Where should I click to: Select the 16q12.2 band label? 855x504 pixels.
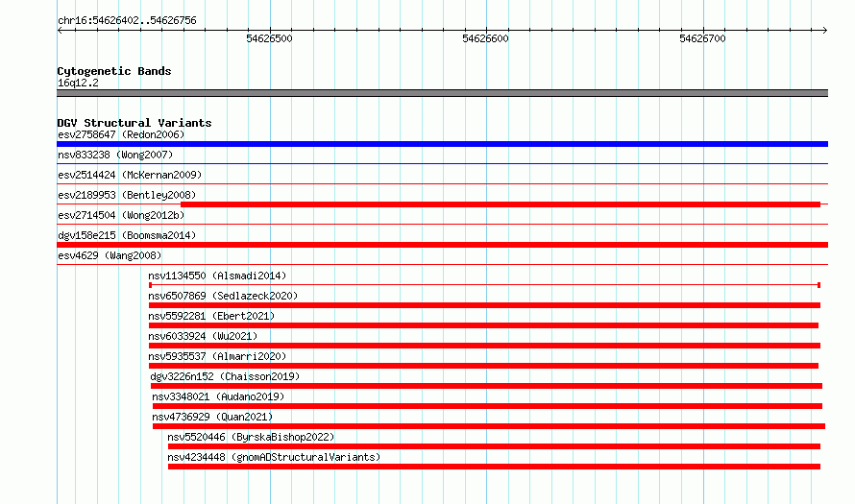point(78,83)
